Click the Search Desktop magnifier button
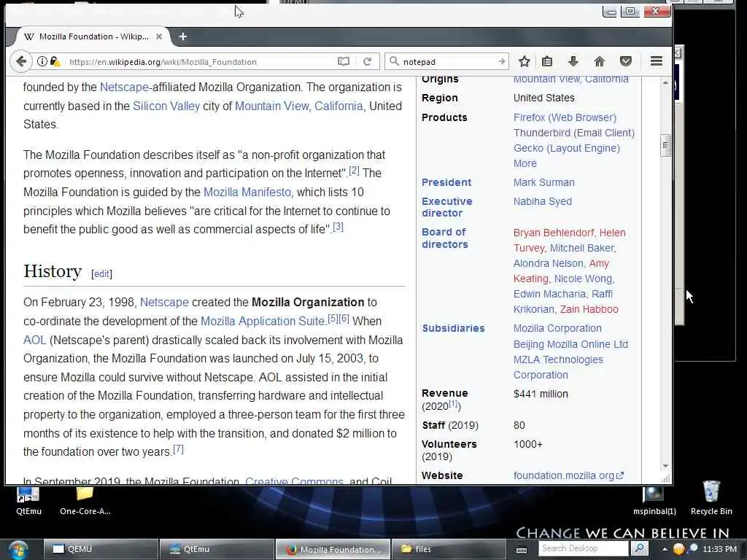Screen dimensions: 747x560 [640, 548]
